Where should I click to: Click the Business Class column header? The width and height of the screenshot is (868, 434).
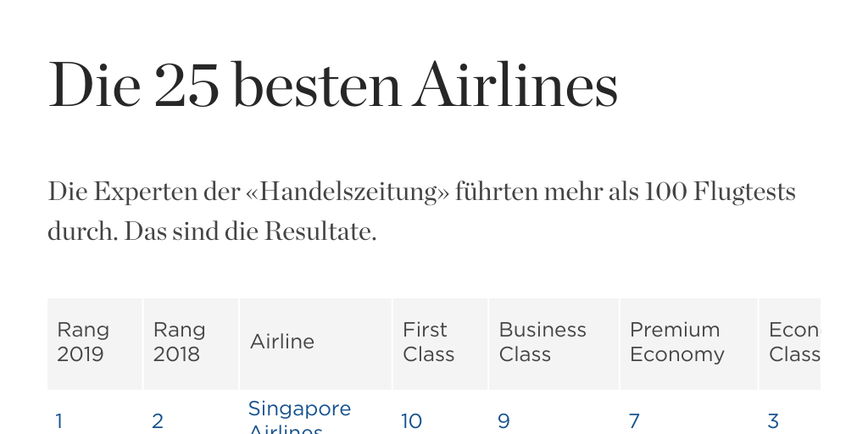point(542,342)
